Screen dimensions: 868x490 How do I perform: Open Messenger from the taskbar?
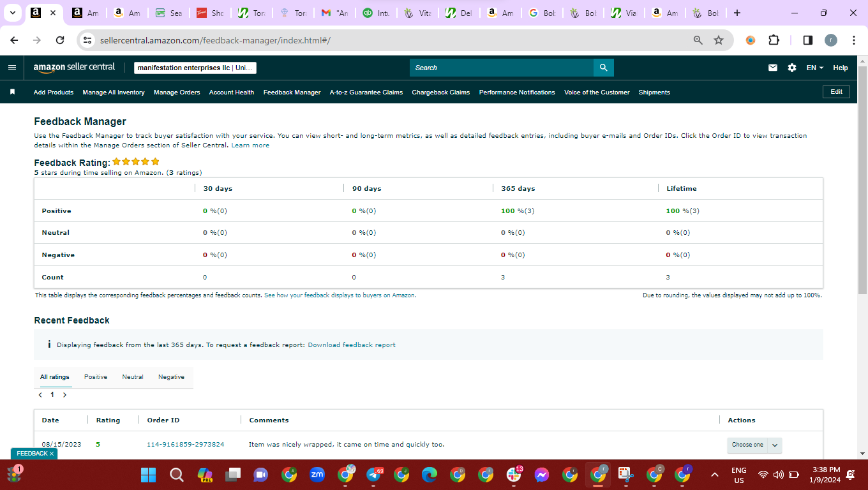pyautogui.click(x=542, y=475)
